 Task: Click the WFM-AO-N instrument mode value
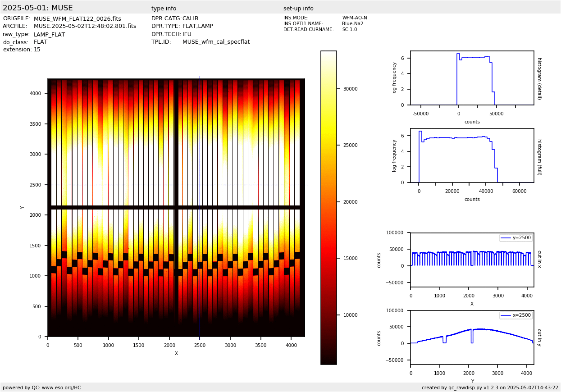pos(354,18)
